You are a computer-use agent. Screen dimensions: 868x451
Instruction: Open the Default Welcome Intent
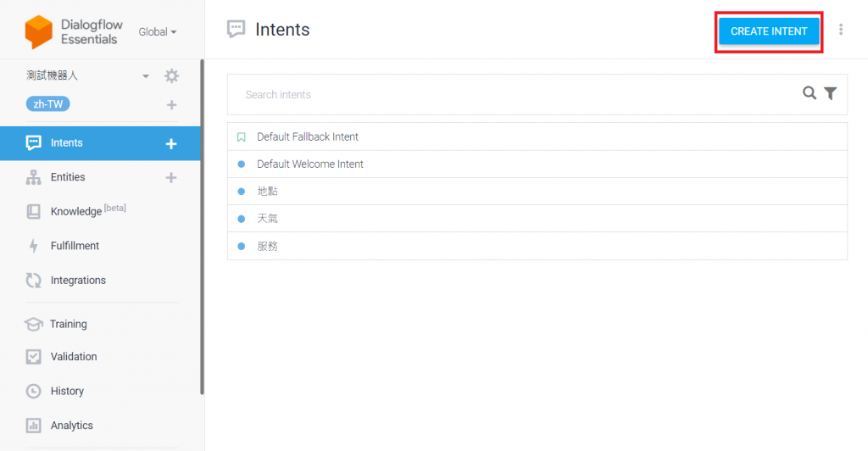click(537, 164)
